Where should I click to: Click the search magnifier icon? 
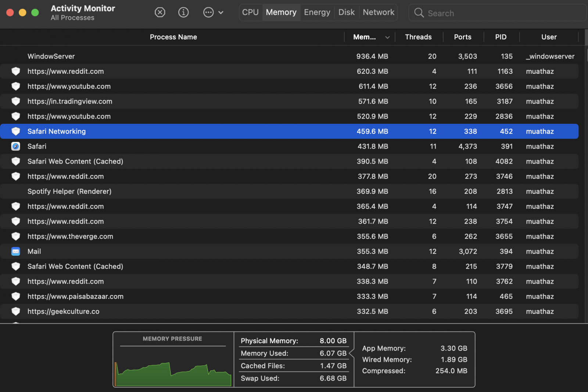[419, 13]
